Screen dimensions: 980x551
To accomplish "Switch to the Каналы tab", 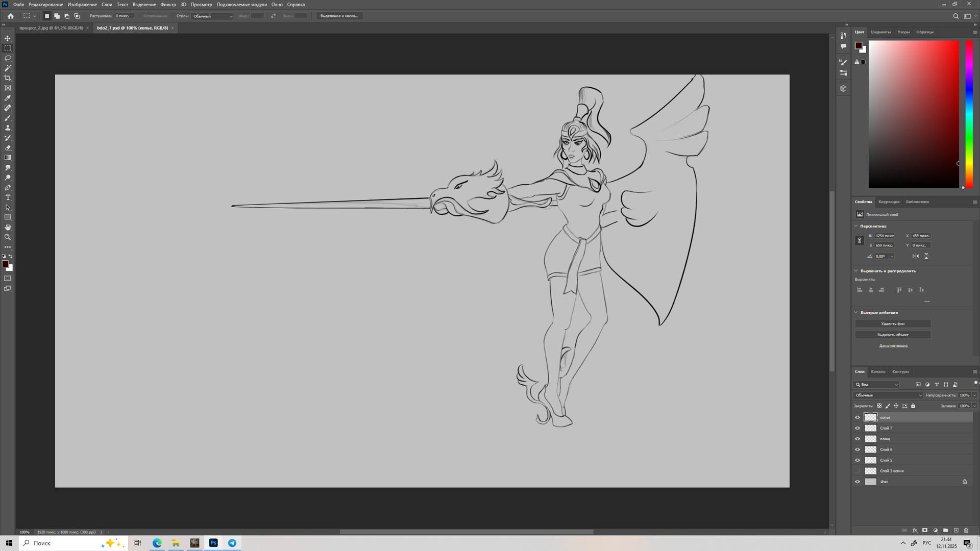I will (878, 371).
